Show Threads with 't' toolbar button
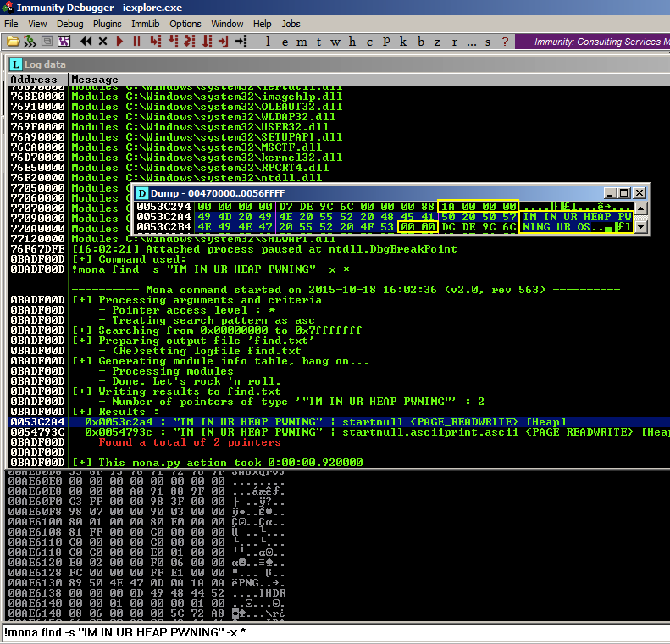Image resolution: width=670 pixels, height=644 pixels. 319,41
